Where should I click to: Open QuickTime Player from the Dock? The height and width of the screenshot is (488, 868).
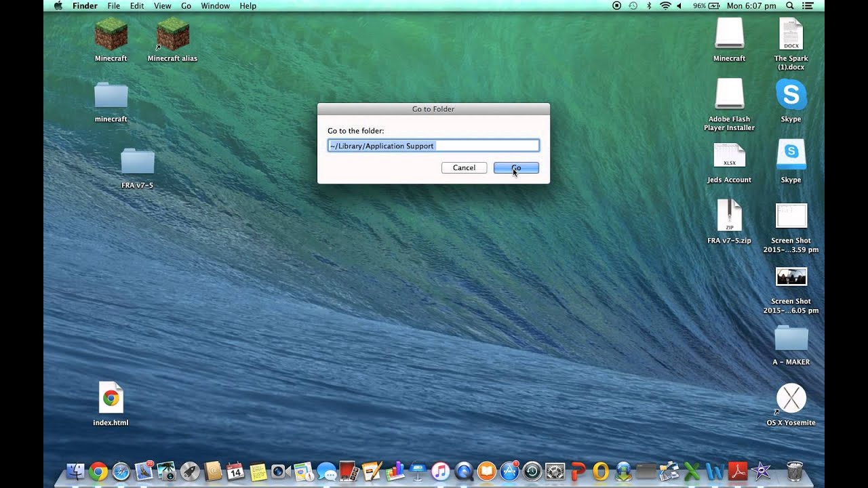[464, 471]
